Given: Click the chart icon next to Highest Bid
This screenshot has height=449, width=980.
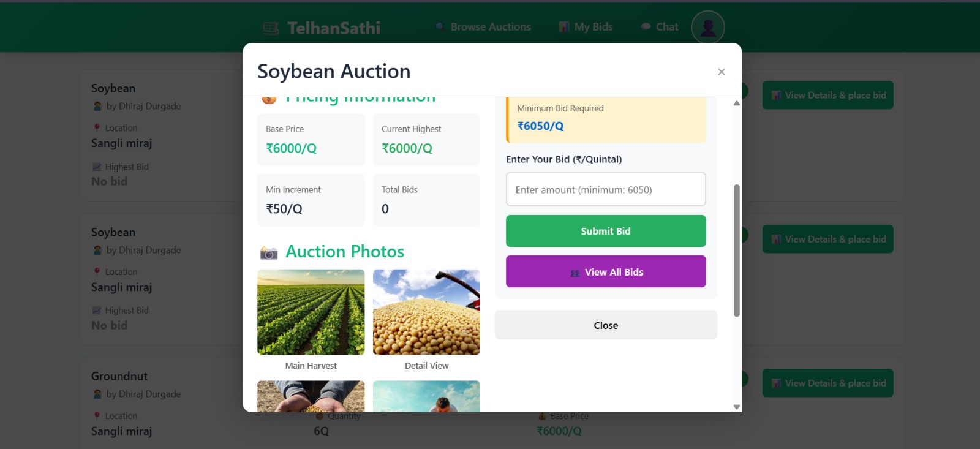Looking at the screenshot, I should click(97, 166).
